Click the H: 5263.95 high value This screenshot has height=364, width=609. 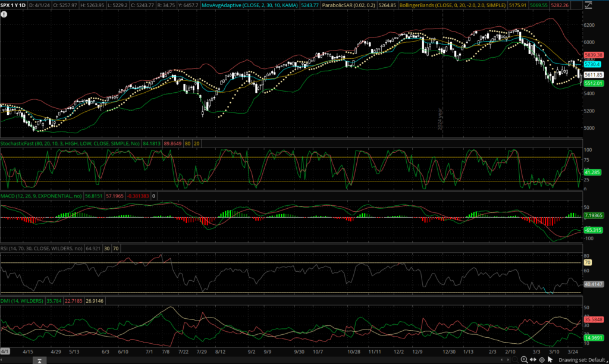(92, 5)
